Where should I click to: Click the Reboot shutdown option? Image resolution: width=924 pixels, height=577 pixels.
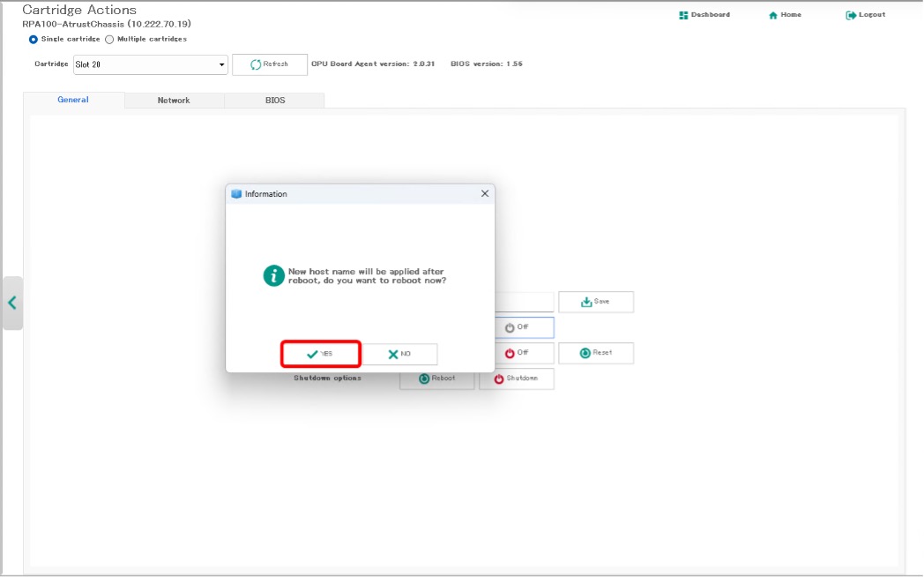click(437, 378)
